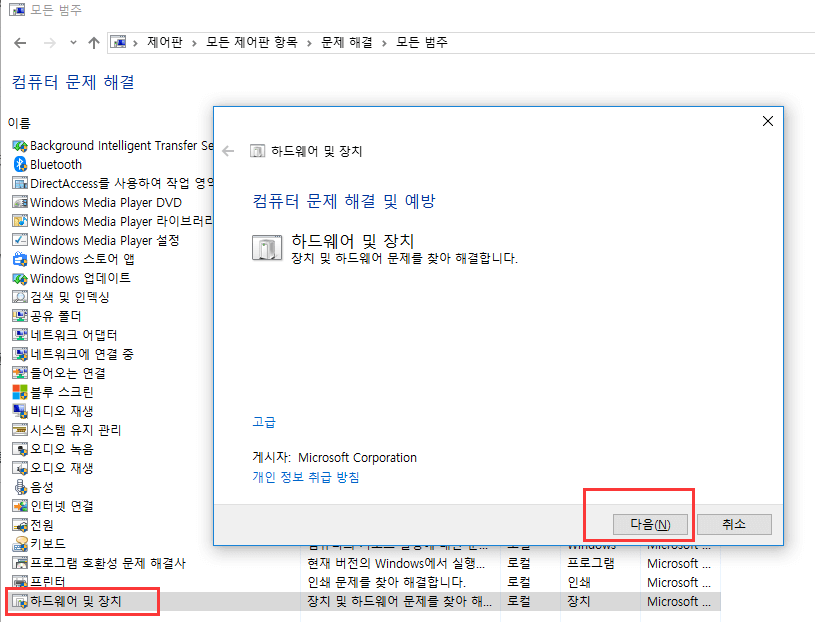The height and width of the screenshot is (622, 815).
Task: Click the 음성 microphone icon
Action: pyautogui.click(x=19, y=487)
